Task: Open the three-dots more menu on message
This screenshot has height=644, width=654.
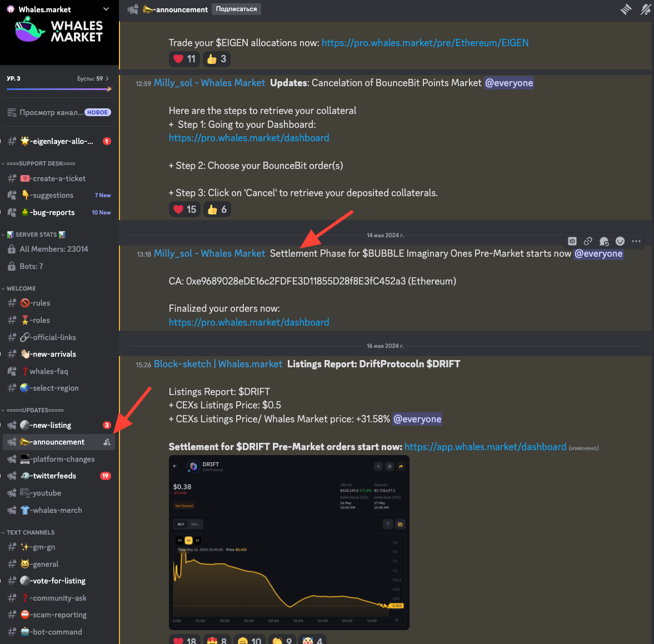Action: tap(636, 241)
